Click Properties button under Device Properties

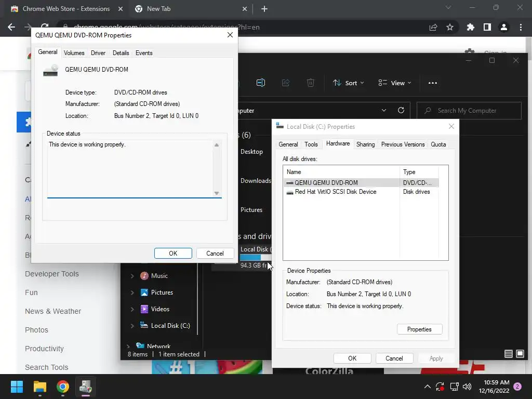[x=419, y=329]
